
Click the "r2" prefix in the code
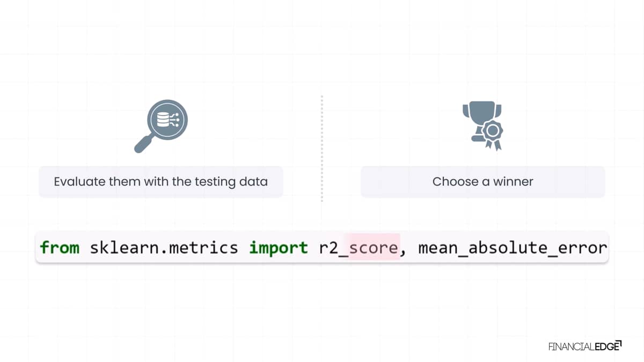(x=328, y=248)
